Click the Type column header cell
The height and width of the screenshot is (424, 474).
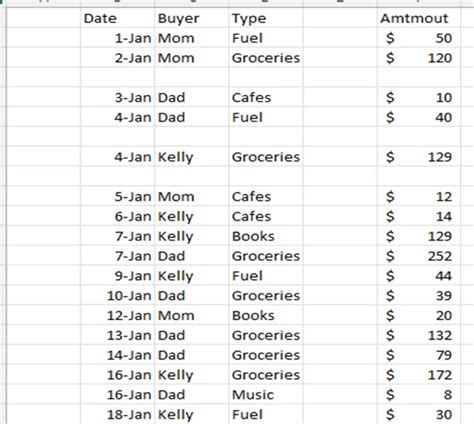(x=266, y=18)
